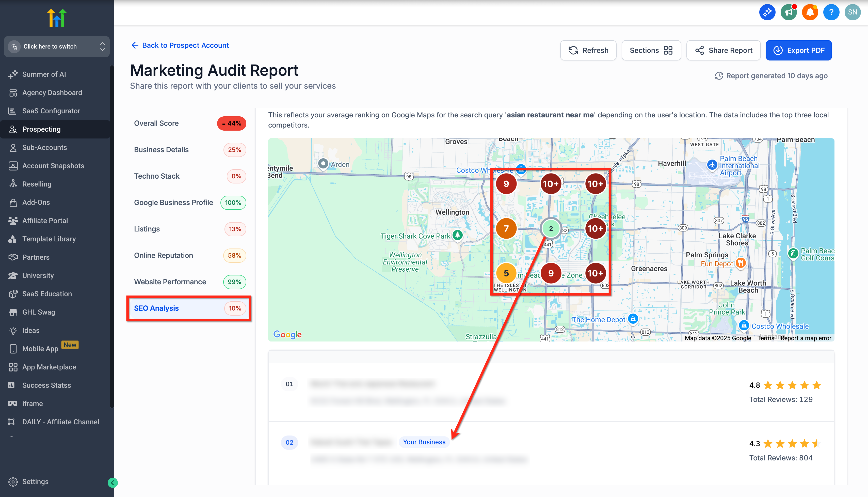Open the Share Report options

(724, 51)
